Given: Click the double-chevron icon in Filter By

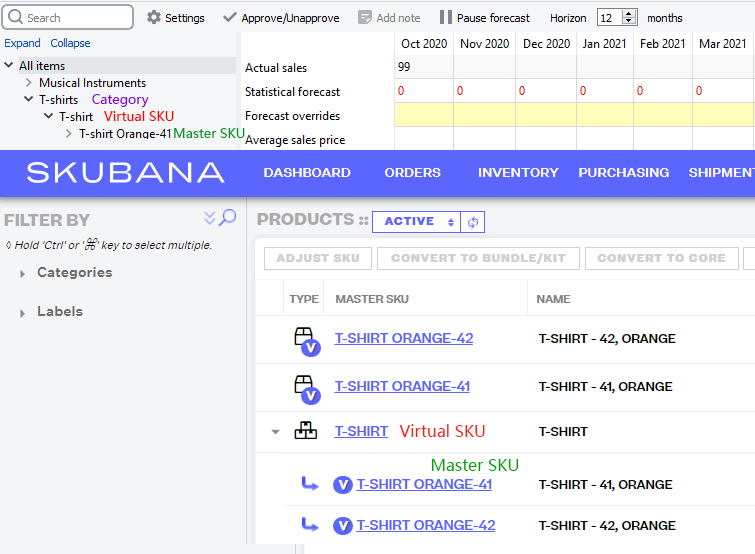Looking at the screenshot, I should [x=210, y=218].
